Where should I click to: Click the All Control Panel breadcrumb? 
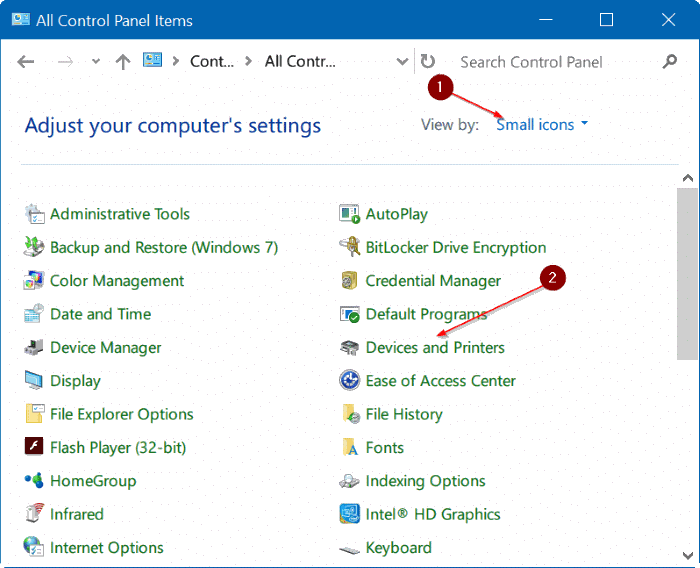coord(300,62)
